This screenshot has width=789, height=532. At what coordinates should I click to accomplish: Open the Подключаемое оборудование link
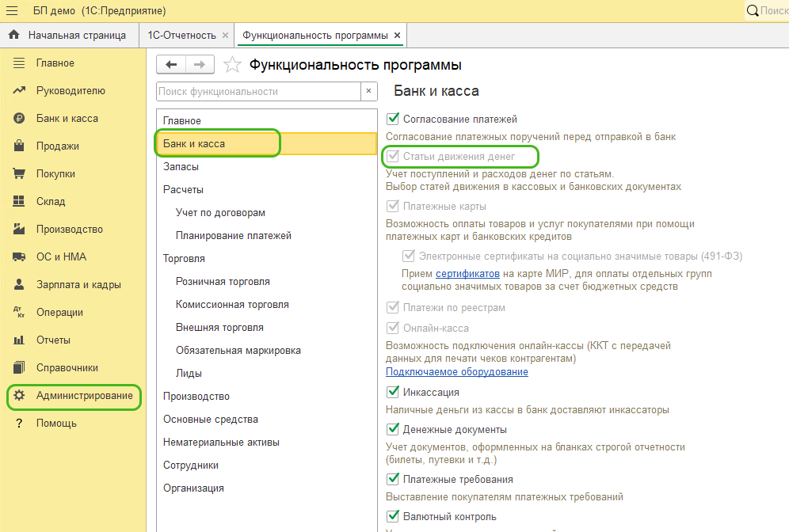(x=456, y=372)
